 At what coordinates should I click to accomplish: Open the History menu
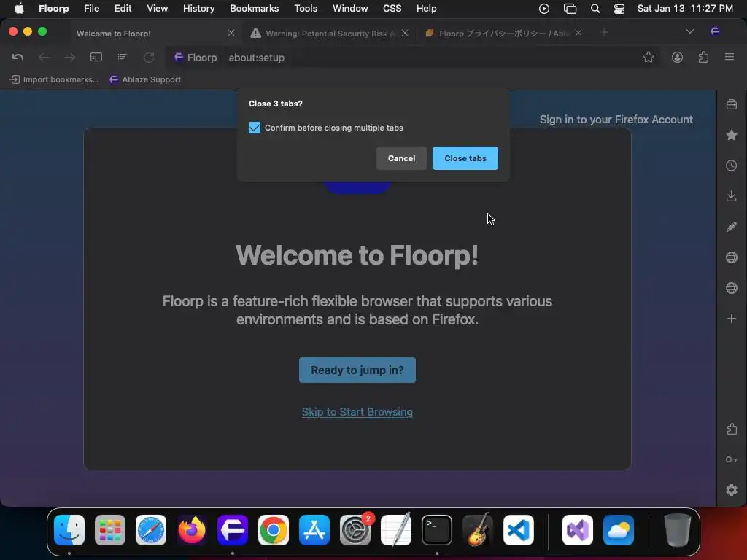(x=198, y=9)
